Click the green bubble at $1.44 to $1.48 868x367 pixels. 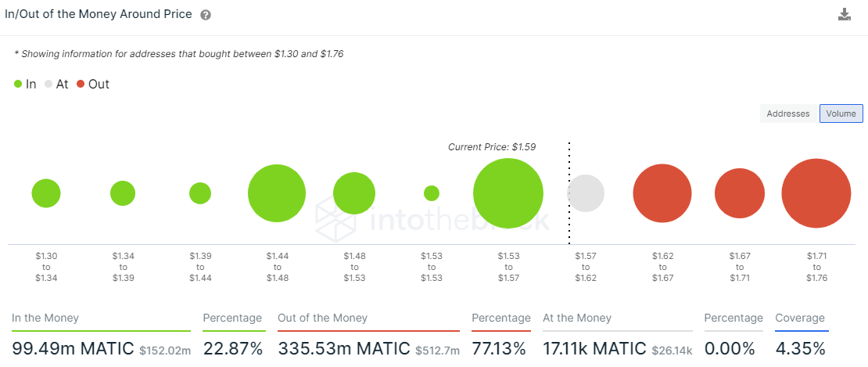(x=276, y=193)
